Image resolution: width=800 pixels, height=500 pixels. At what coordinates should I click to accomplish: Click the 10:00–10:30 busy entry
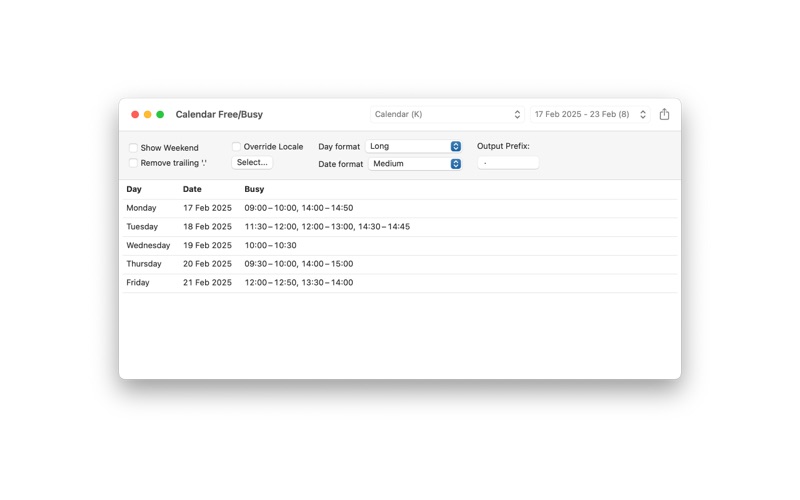(x=270, y=245)
